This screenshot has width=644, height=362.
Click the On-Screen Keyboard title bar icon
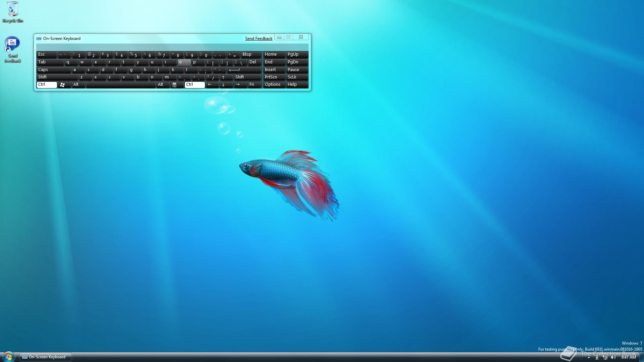tap(39, 39)
